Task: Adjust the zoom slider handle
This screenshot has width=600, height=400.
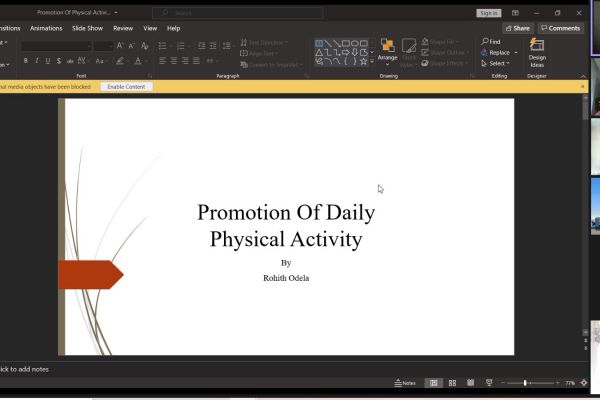Action: (525, 383)
